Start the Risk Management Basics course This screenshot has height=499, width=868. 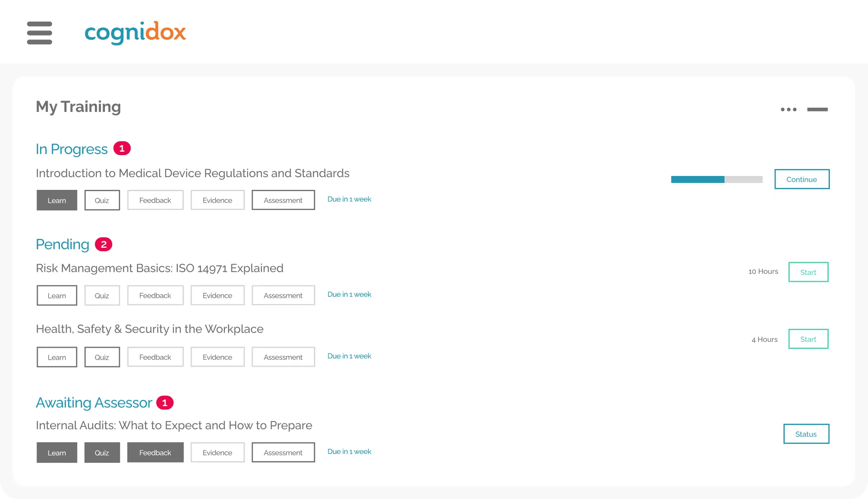click(x=808, y=272)
